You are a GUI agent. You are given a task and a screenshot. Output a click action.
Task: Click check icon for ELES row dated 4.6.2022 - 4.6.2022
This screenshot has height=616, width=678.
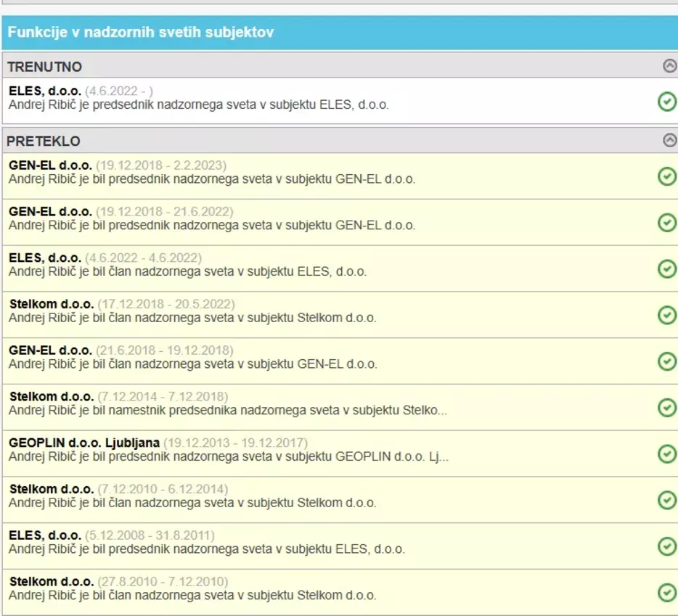point(666,269)
